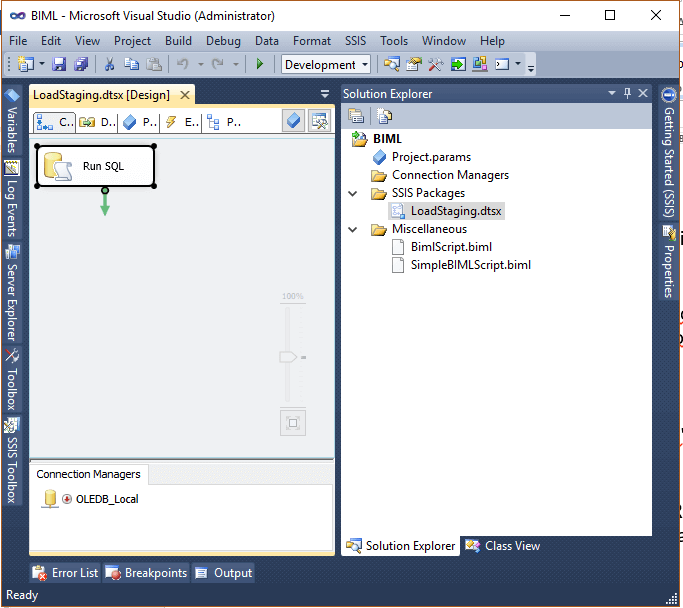Viewport: 683px width, 608px height.
Task: Click the Run SQL task icon
Action: (x=58, y=166)
